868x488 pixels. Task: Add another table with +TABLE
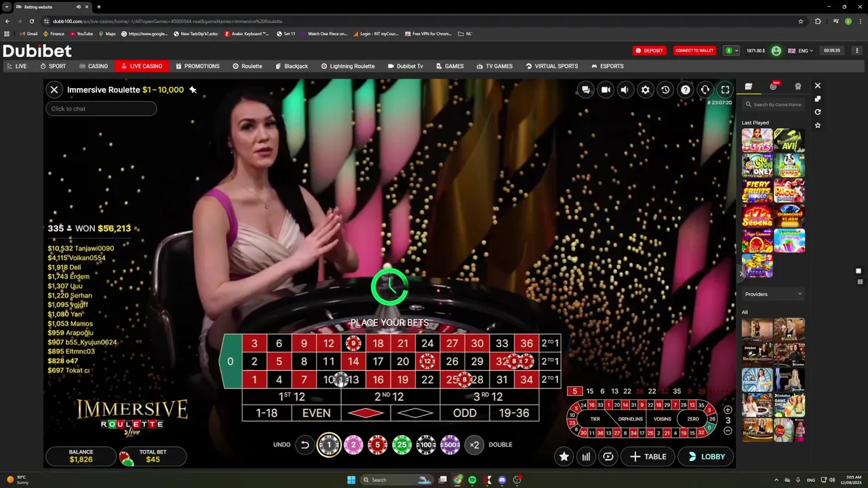pyautogui.click(x=648, y=457)
